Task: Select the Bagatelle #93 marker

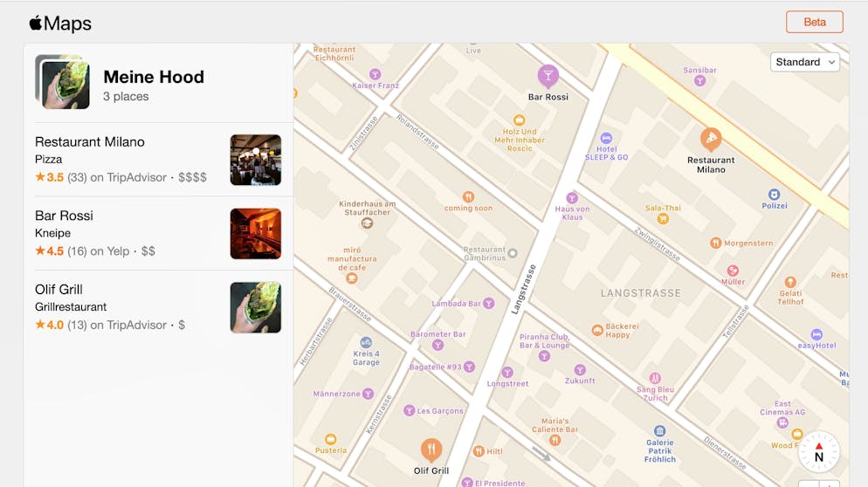Action: click(470, 367)
